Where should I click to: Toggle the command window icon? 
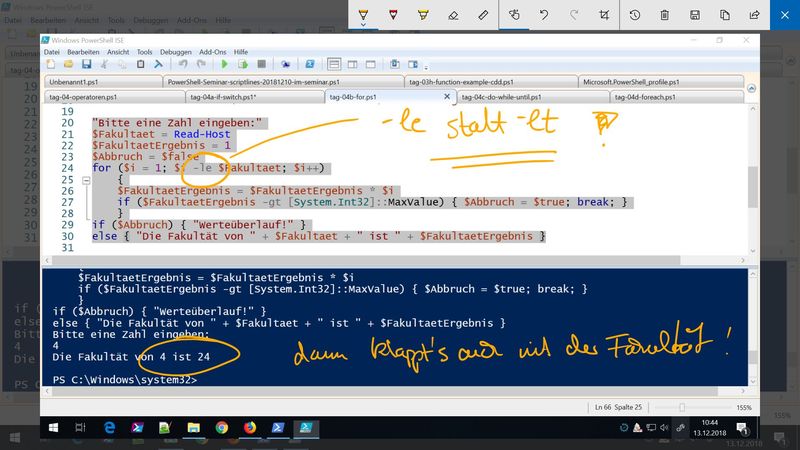(394, 64)
